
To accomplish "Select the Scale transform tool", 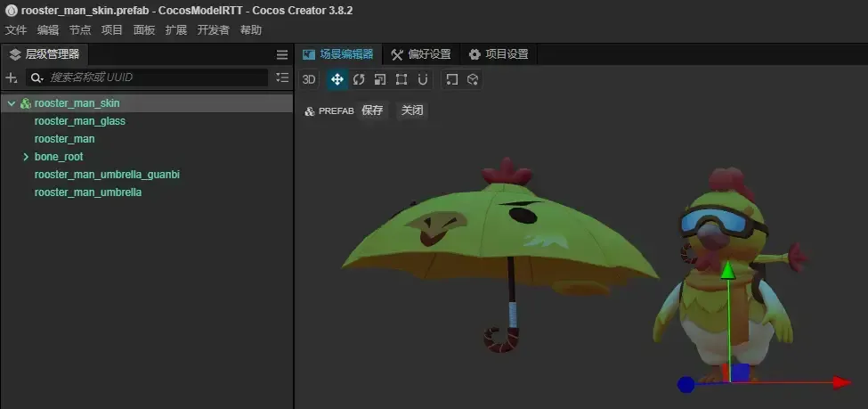I will pos(380,79).
